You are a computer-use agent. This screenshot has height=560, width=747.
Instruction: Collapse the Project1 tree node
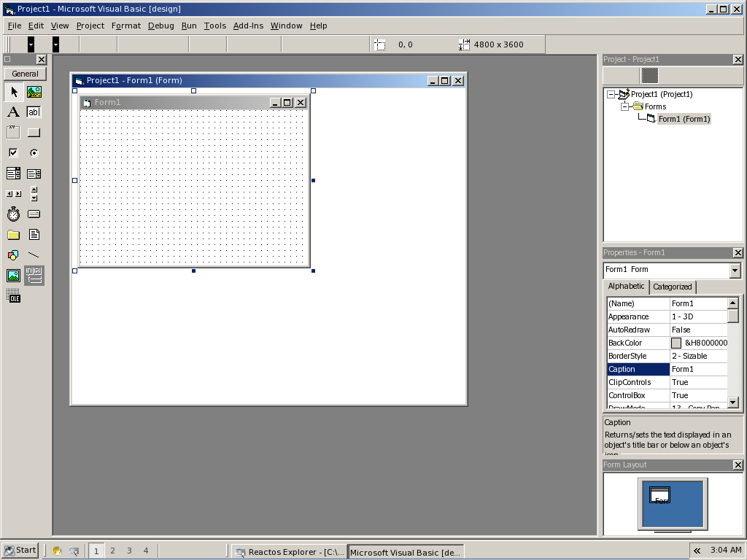[x=610, y=94]
